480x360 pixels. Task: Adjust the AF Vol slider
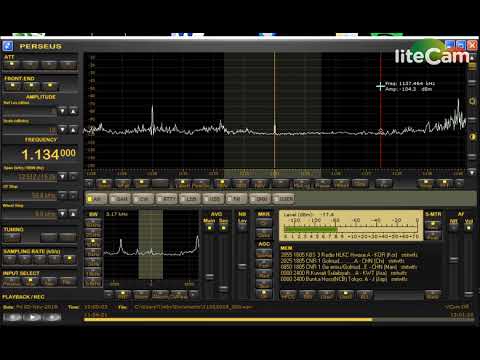click(468, 294)
